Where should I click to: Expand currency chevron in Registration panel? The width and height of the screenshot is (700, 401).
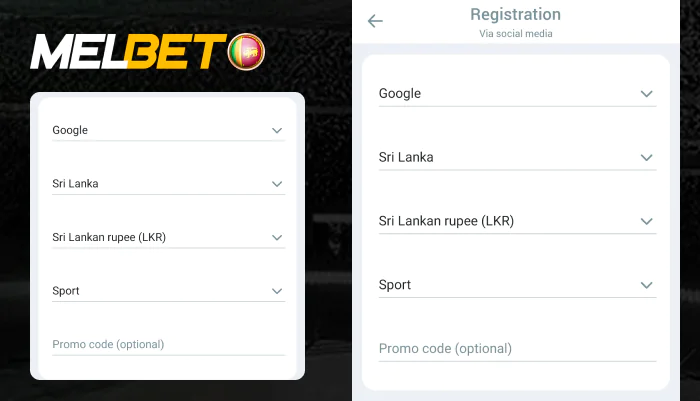647,221
